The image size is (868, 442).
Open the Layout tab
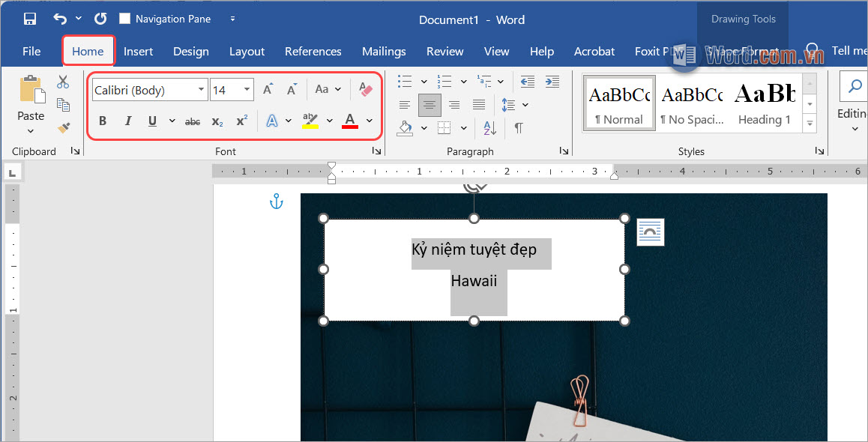(247, 52)
